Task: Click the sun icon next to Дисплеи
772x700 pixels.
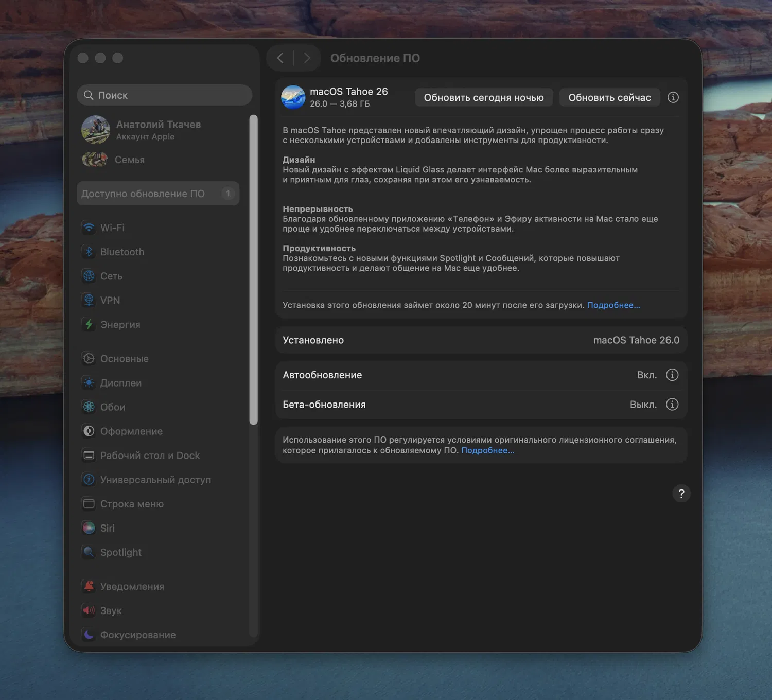Action: tap(89, 382)
